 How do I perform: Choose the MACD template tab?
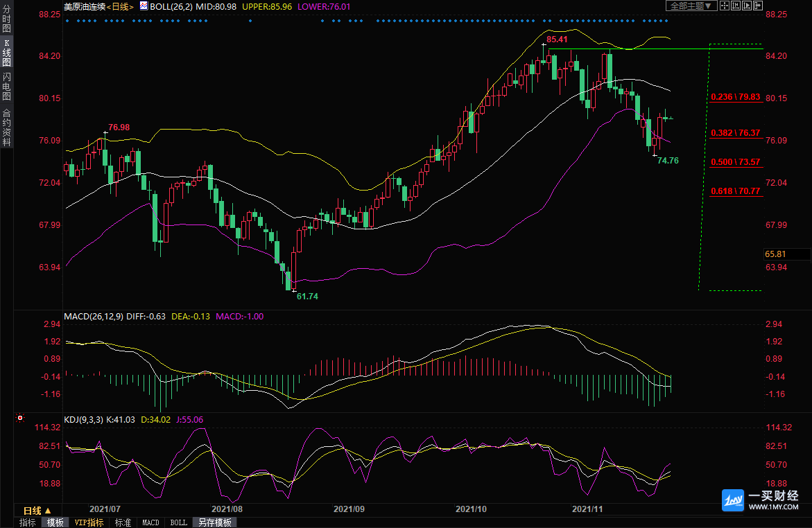point(150,523)
